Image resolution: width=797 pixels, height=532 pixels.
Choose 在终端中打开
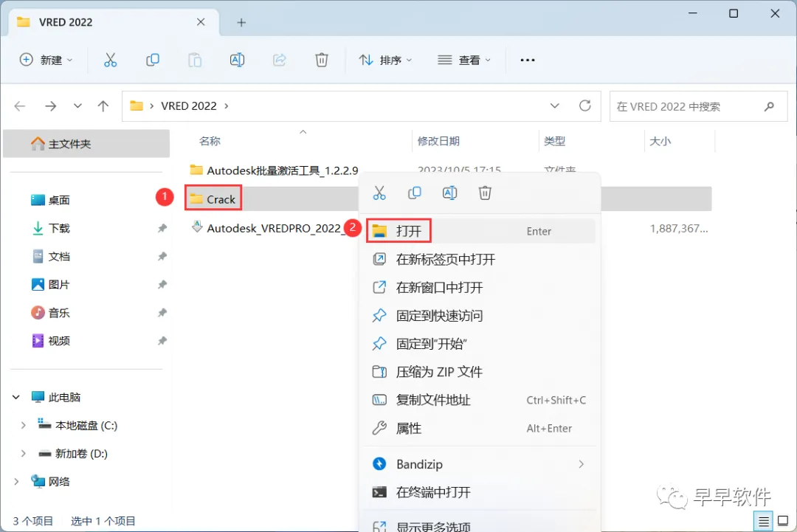click(480, 492)
